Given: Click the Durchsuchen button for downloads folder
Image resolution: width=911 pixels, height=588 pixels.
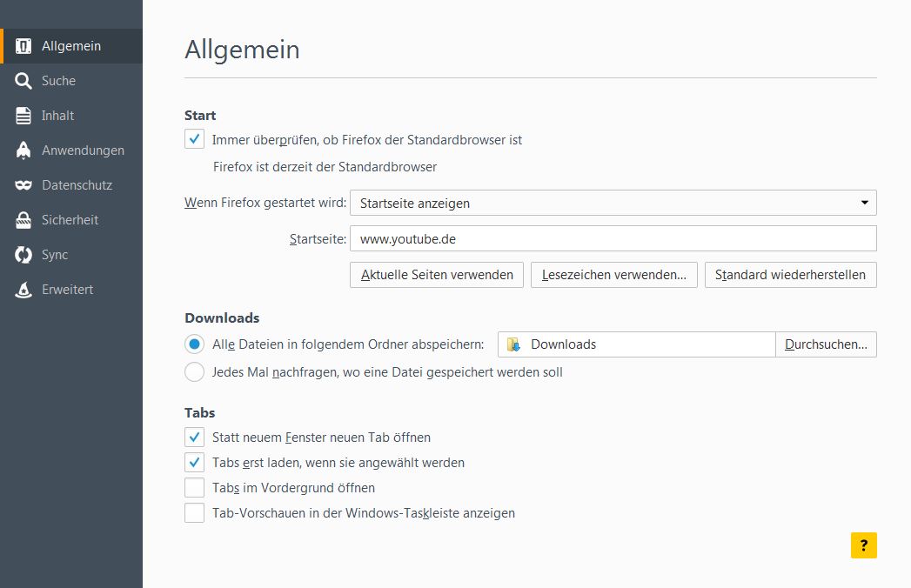Looking at the screenshot, I should tap(826, 344).
